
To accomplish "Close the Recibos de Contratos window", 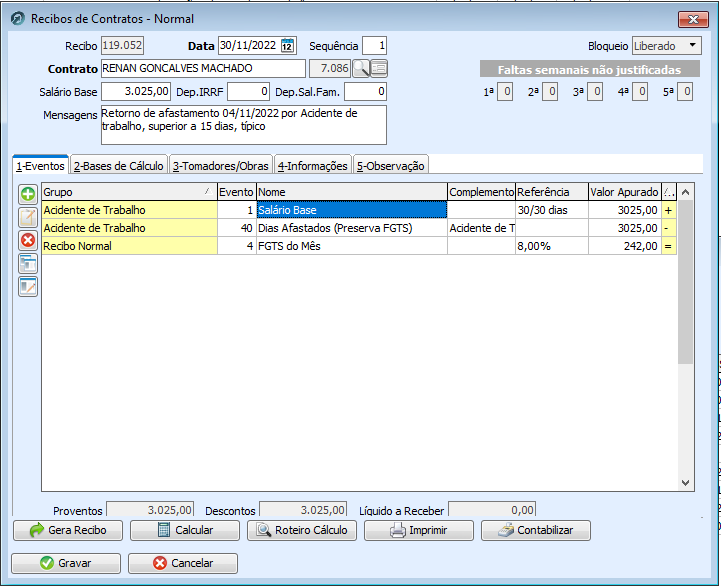I will 693,19.
